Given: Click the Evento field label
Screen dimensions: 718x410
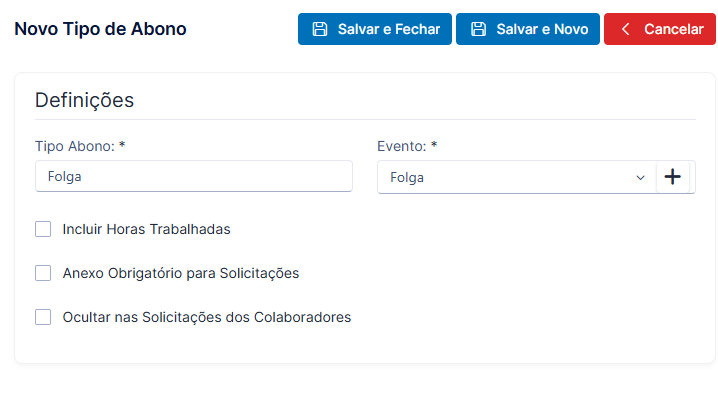Looking at the screenshot, I should [x=407, y=146].
